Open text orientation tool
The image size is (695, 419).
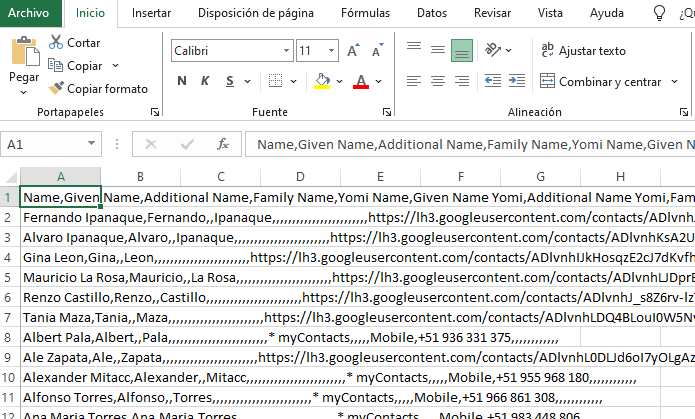point(493,50)
